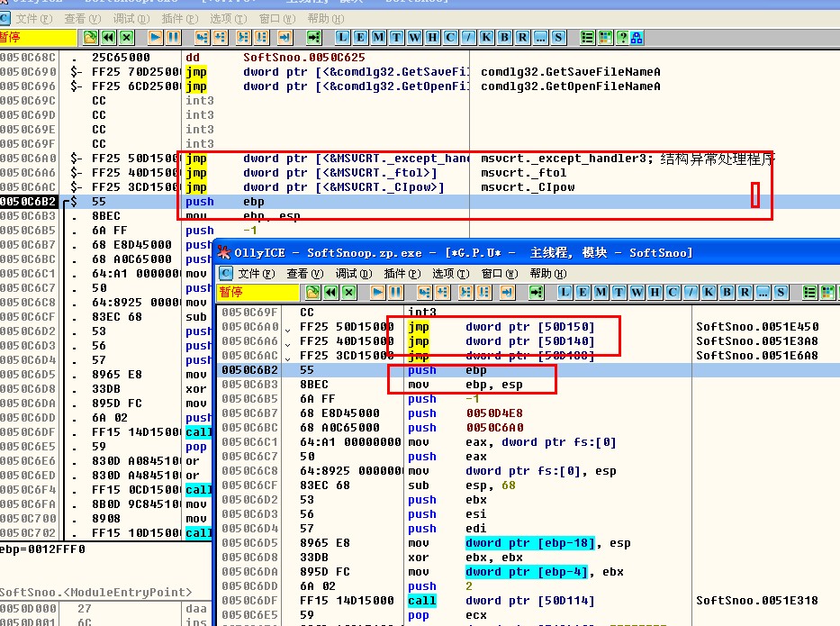
Task: Restart program in SoftSnoop.zp.exe window toolbar
Action: (331, 292)
